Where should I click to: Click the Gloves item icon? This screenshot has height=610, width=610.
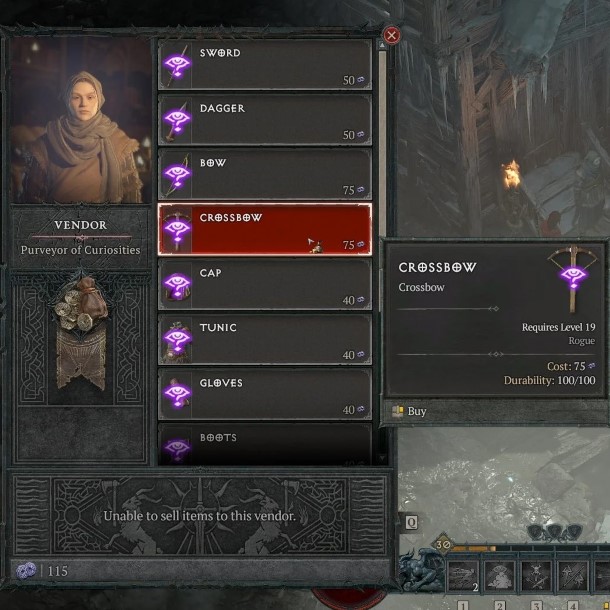(176, 394)
